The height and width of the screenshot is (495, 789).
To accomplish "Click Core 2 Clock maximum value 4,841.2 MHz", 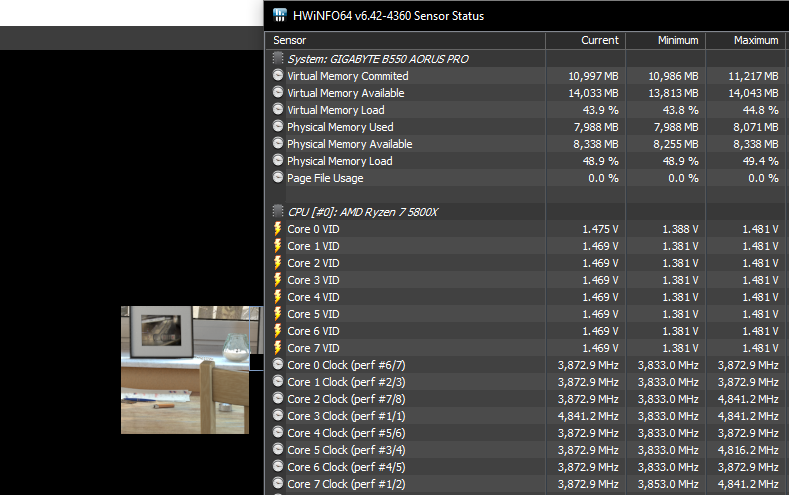I will pos(748,399).
